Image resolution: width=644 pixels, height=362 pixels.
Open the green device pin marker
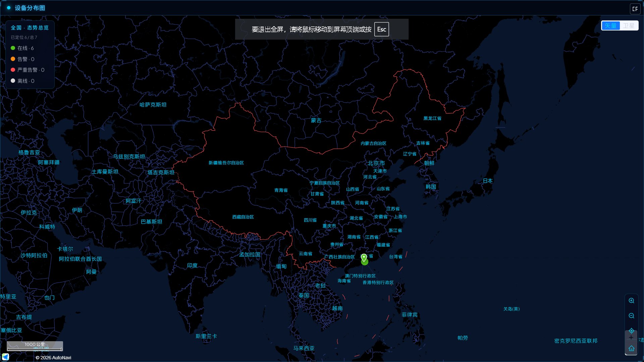[x=364, y=258]
